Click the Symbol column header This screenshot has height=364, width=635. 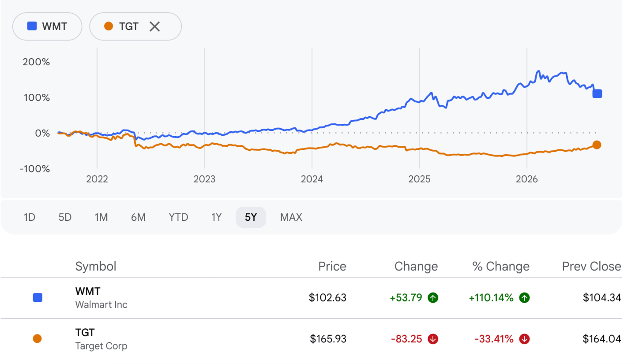96,266
